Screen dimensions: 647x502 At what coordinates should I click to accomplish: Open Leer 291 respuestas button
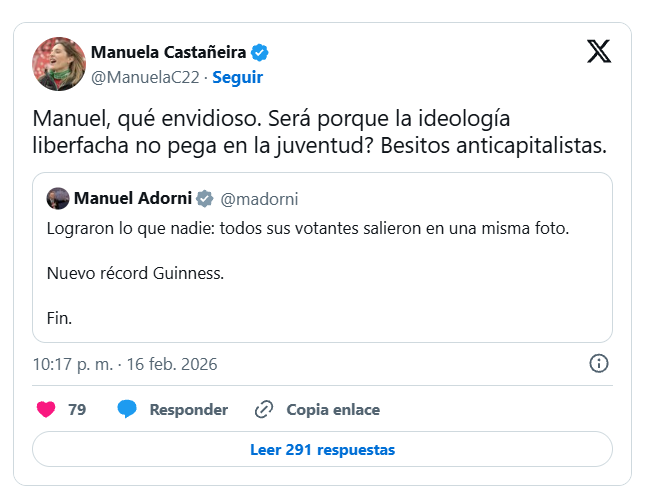322,450
